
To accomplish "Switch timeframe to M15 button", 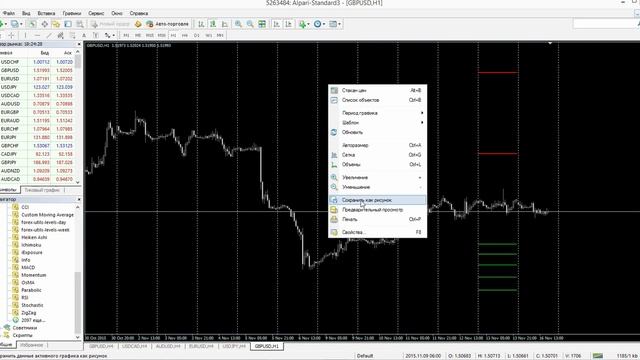I will point(150,36).
